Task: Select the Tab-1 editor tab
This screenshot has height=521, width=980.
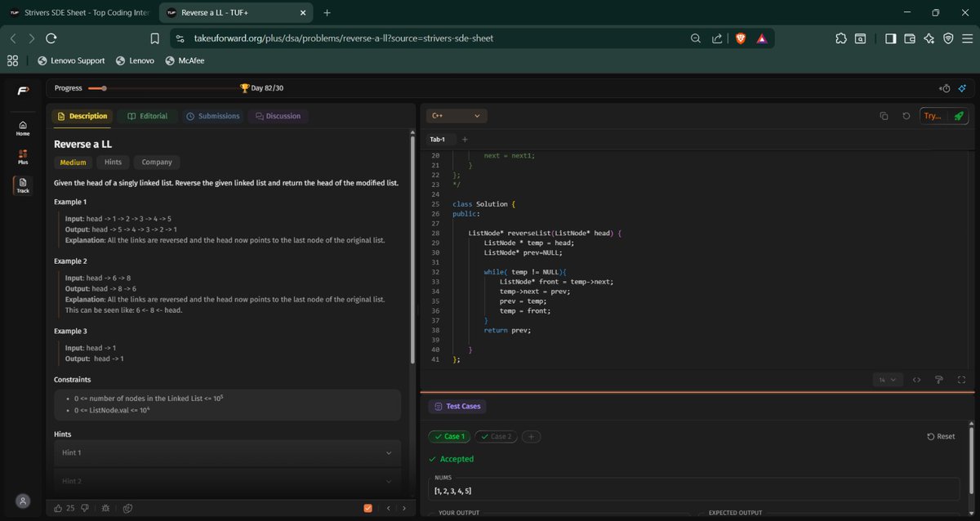Action: (437, 139)
